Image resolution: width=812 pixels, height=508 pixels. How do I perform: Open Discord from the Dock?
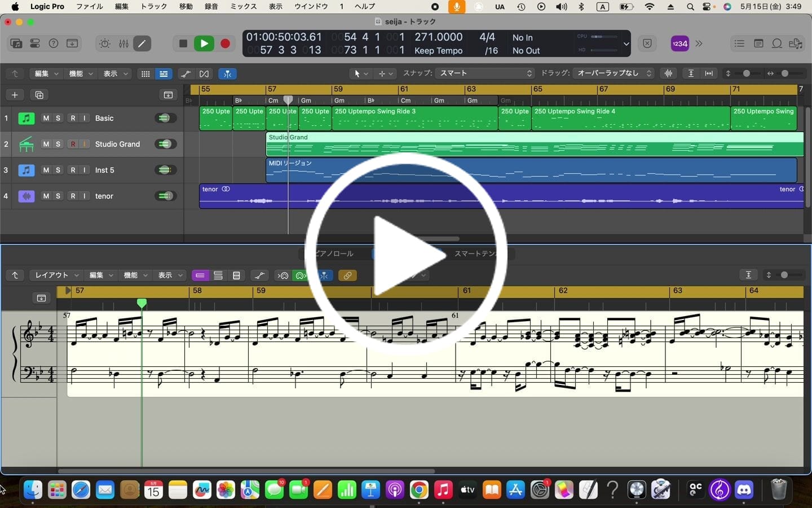(744, 489)
